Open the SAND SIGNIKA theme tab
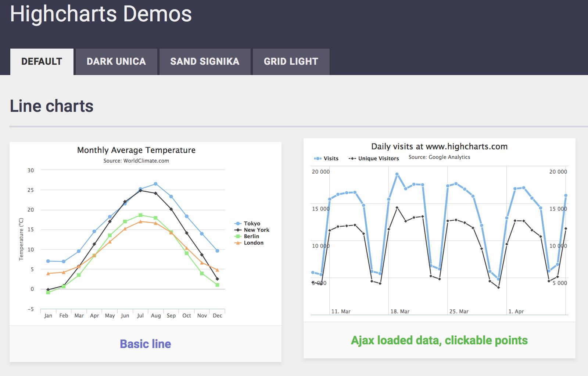 tap(204, 61)
